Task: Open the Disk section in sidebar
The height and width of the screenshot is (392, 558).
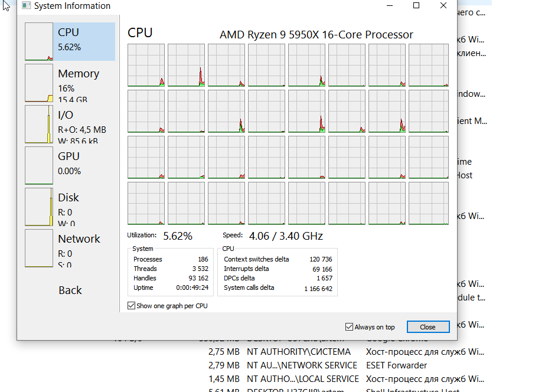Action: 70,207
